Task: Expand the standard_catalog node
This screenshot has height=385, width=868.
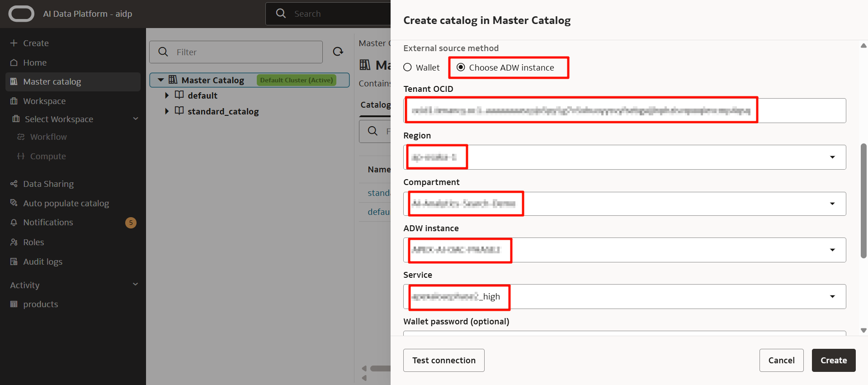Action: pos(167,111)
